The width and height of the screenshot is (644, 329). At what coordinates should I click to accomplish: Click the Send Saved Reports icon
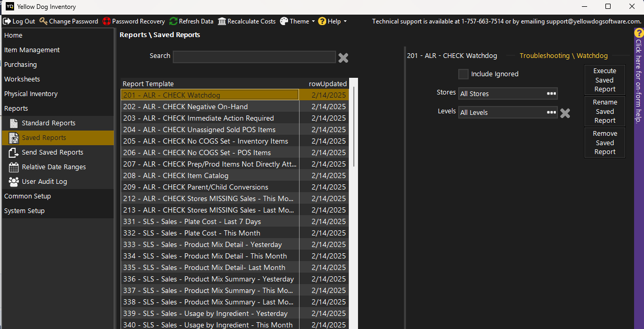click(x=14, y=152)
